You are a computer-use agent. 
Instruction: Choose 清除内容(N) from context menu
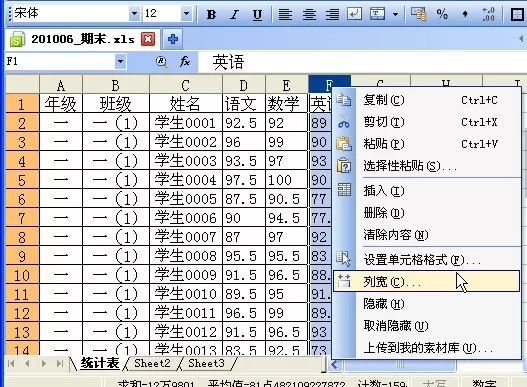point(427,235)
